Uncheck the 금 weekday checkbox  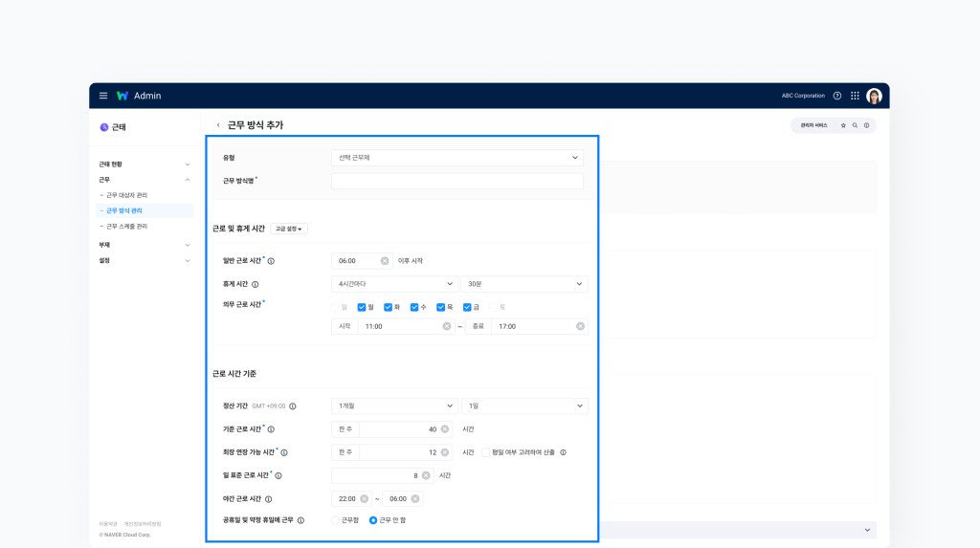467,307
